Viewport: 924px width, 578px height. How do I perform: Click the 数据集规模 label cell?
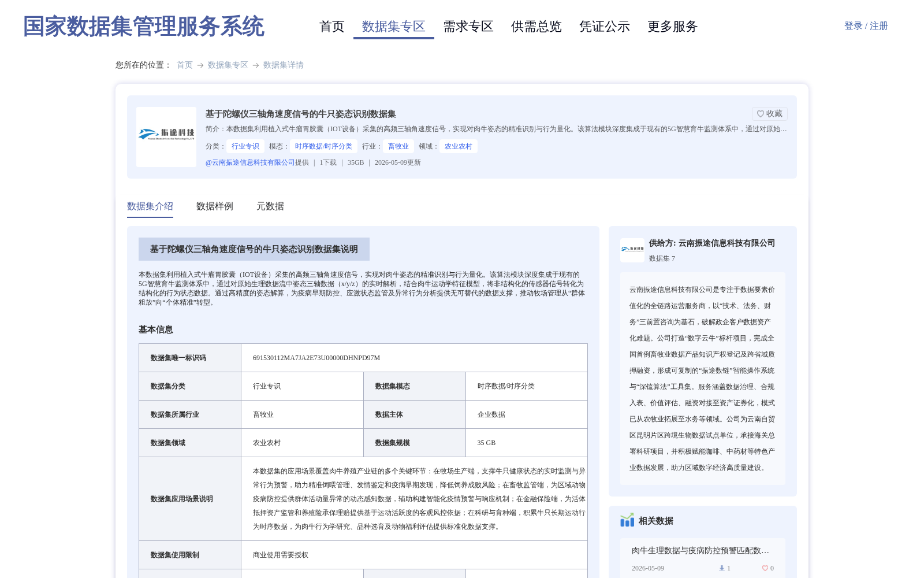tap(415, 443)
